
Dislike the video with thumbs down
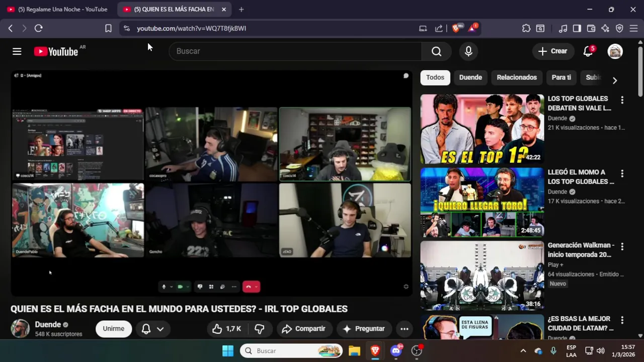(260, 329)
